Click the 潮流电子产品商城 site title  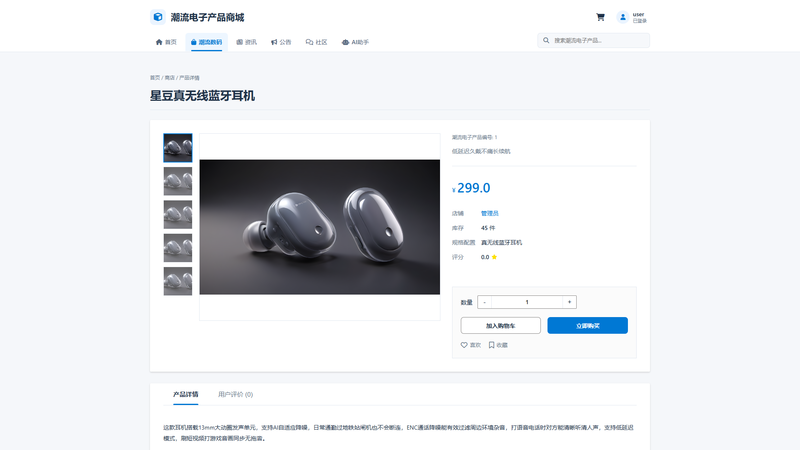tap(207, 17)
